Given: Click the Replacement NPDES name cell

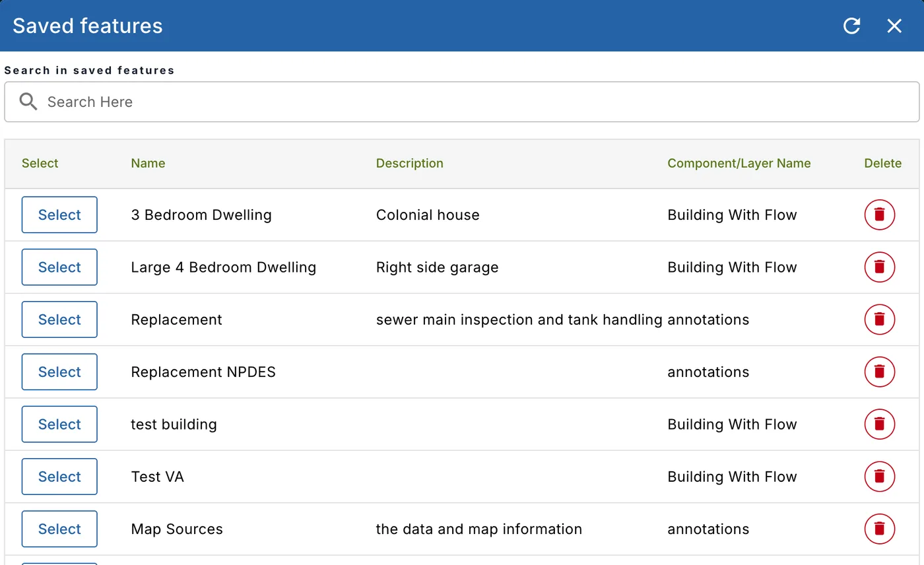Looking at the screenshot, I should tap(203, 372).
